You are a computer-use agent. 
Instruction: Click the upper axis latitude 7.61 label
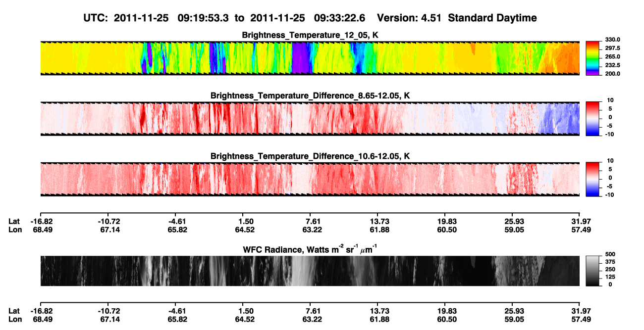pyautogui.click(x=312, y=221)
